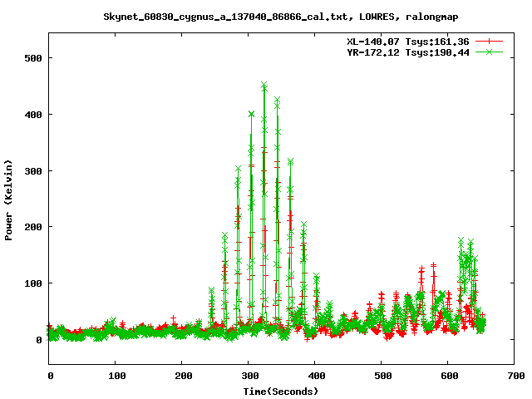532x399 pixels.
Task: Click the tallest green peak marker near 450 K
Action: 264,85
